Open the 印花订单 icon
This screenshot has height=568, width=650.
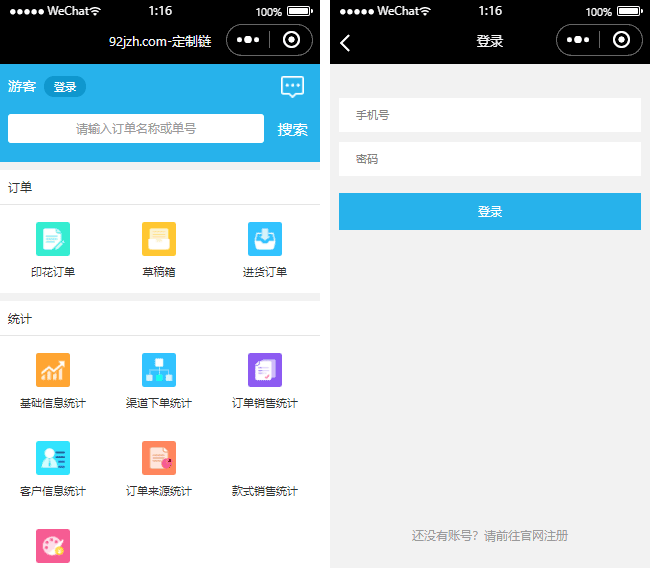pyautogui.click(x=53, y=239)
